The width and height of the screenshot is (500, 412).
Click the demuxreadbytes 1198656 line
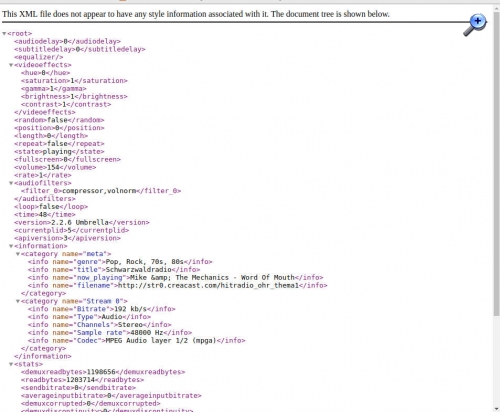click(x=103, y=372)
